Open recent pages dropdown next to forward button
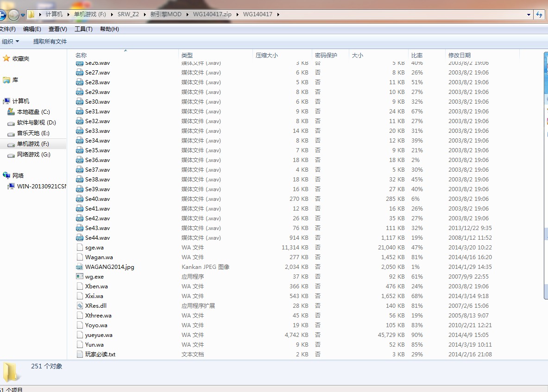 click(23, 15)
